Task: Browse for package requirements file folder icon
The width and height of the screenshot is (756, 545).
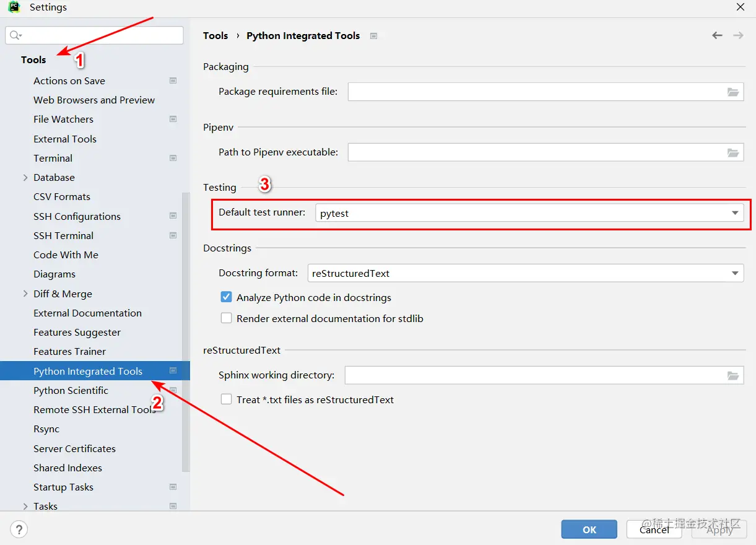Action: pos(733,92)
